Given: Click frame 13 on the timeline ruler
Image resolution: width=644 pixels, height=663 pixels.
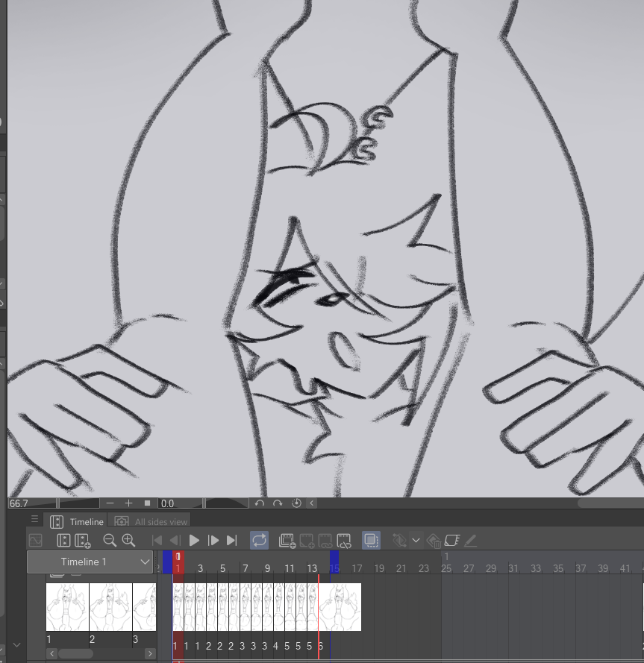Looking at the screenshot, I should pos(312,568).
